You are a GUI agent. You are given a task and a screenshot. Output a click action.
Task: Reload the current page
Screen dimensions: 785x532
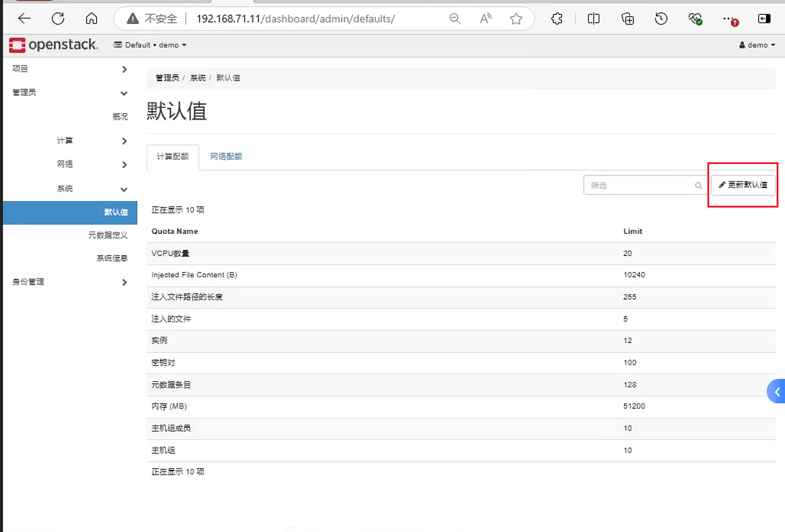click(x=58, y=18)
